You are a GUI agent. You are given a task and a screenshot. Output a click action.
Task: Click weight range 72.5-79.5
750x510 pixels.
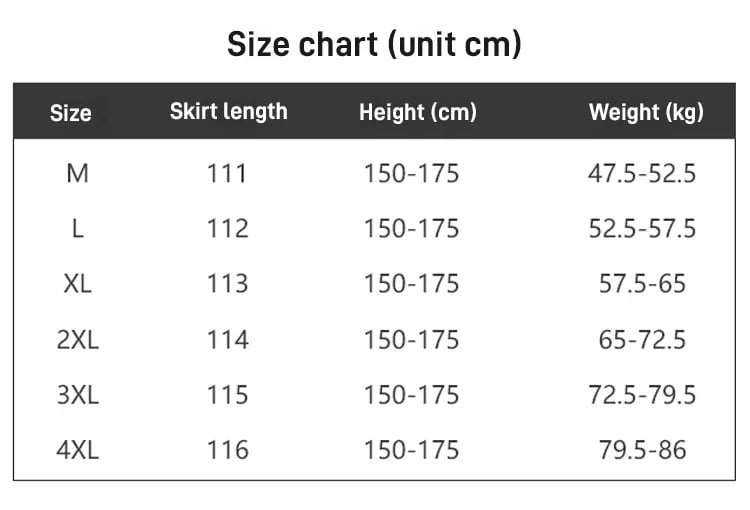pyautogui.click(x=642, y=395)
